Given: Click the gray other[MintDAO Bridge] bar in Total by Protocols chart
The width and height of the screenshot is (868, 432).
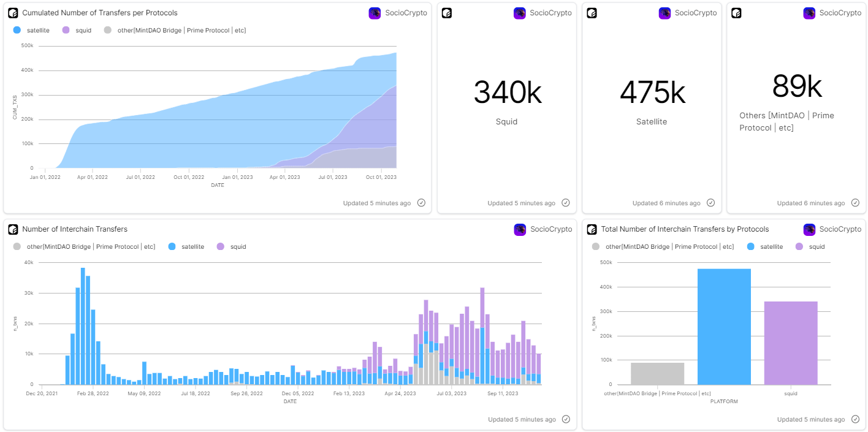Looking at the screenshot, I should (657, 374).
